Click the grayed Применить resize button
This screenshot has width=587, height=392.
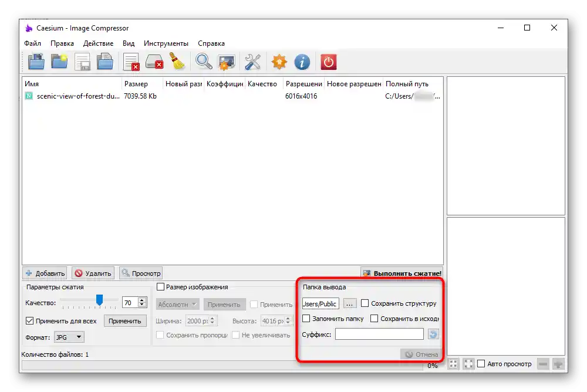tap(224, 305)
